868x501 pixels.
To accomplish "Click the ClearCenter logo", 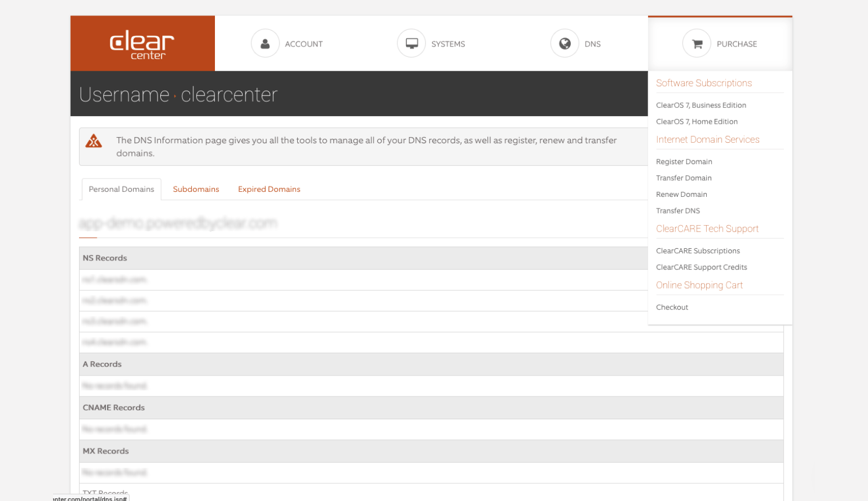I will point(142,44).
